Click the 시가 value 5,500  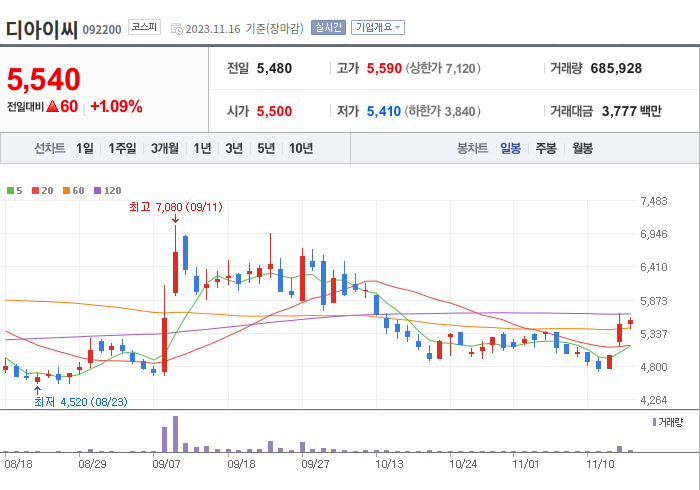click(274, 111)
